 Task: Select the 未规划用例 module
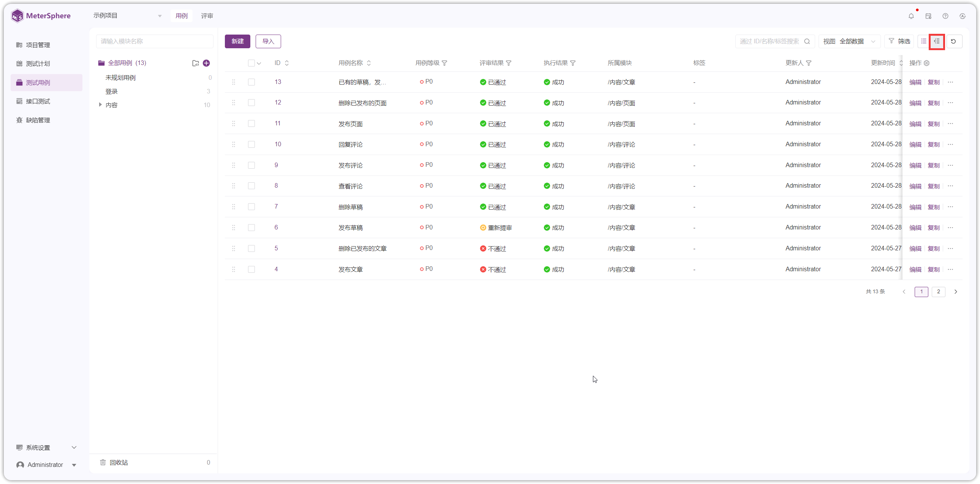(120, 78)
